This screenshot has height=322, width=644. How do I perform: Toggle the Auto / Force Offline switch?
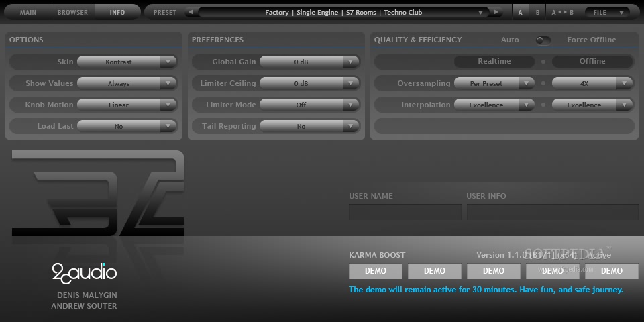[543, 40]
